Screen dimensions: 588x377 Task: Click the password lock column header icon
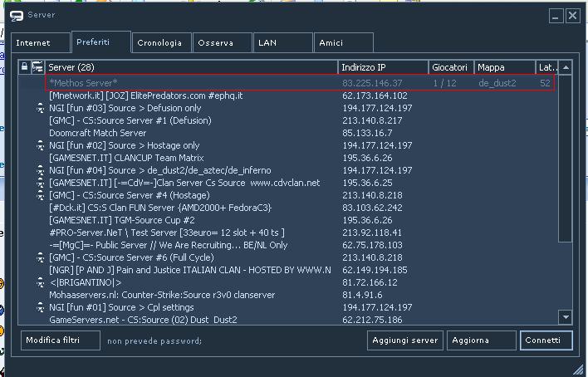[25, 67]
